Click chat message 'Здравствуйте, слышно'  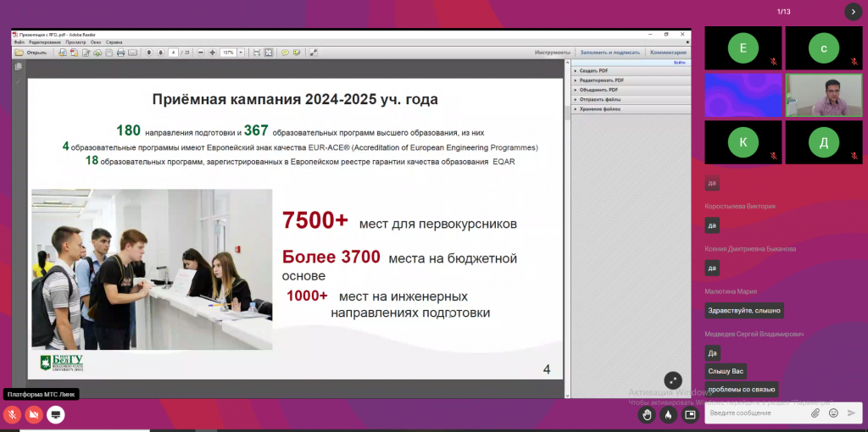[x=744, y=310]
